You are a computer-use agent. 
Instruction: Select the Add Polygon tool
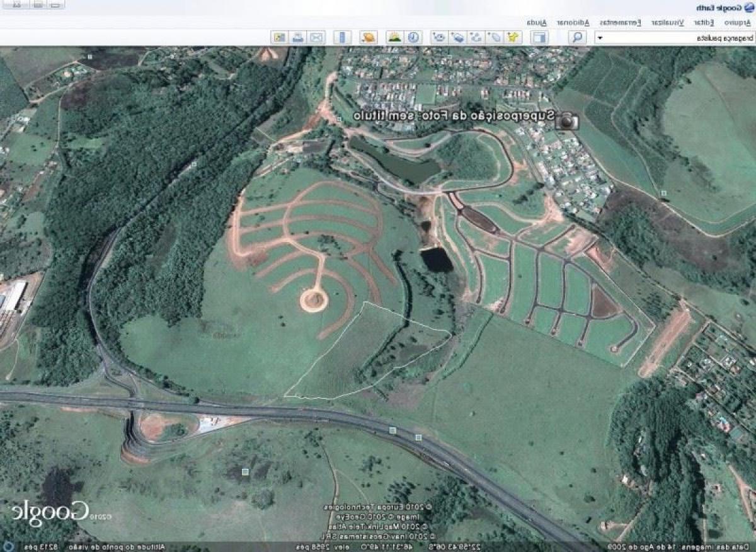point(495,37)
